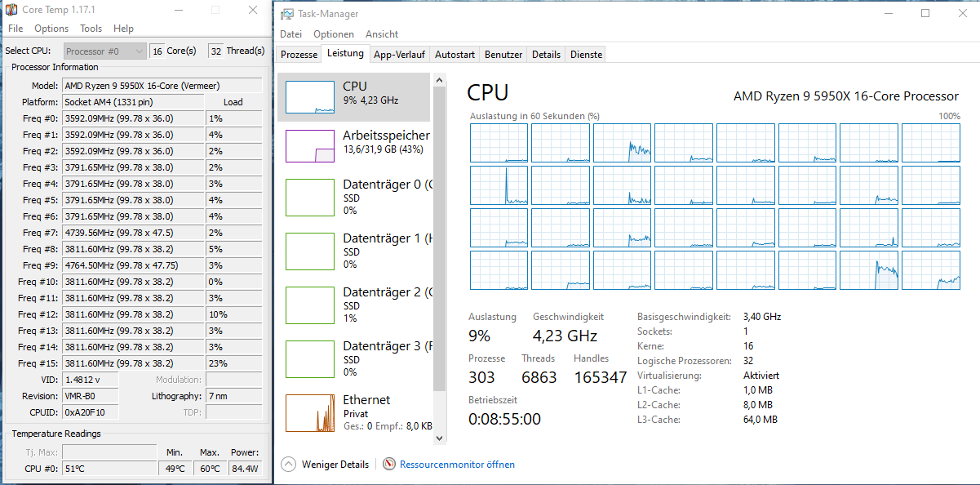Click the CPUID value 0xA20F10
This screenshot has height=485, width=980.
90,412
